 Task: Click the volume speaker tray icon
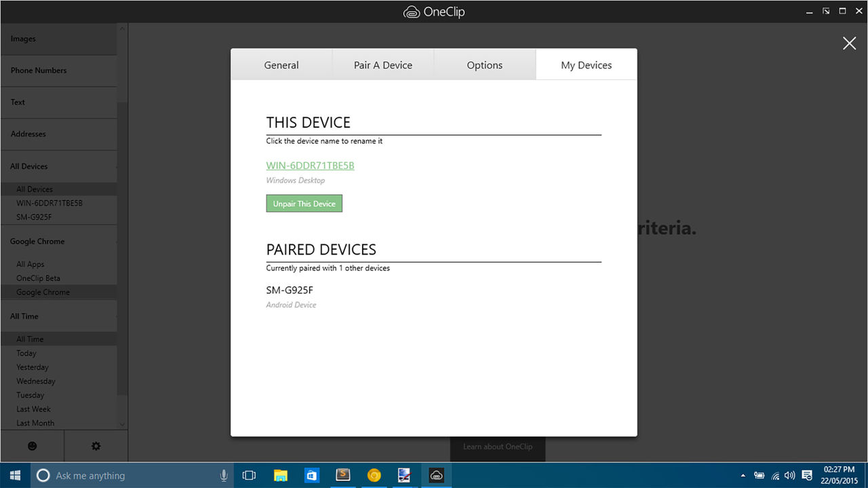(x=789, y=475)
